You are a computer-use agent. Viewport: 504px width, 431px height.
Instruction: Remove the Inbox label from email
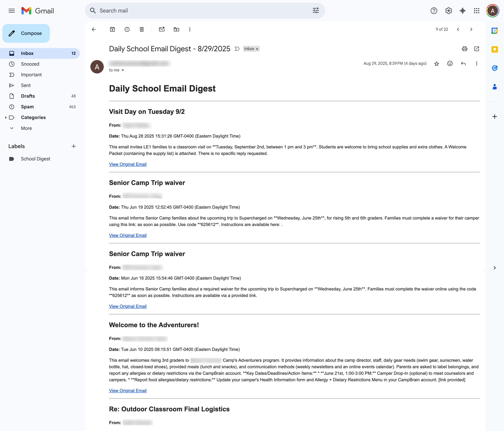pos(257,49)
